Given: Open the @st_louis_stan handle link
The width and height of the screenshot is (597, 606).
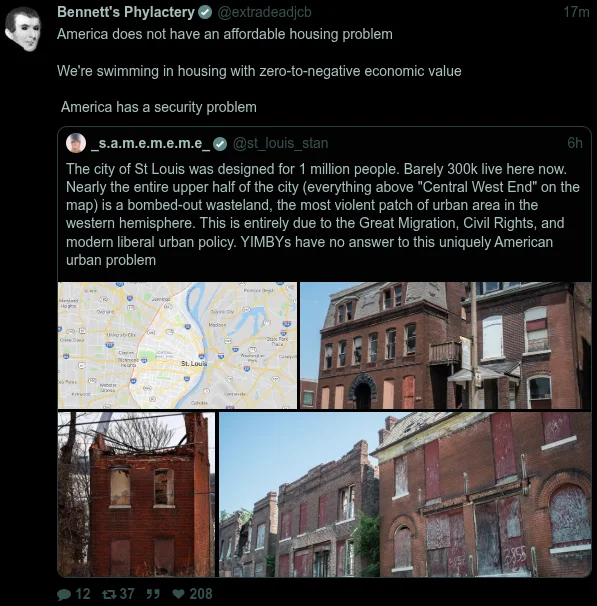Looking at the screenshot, I should click(x=280, y=143).
